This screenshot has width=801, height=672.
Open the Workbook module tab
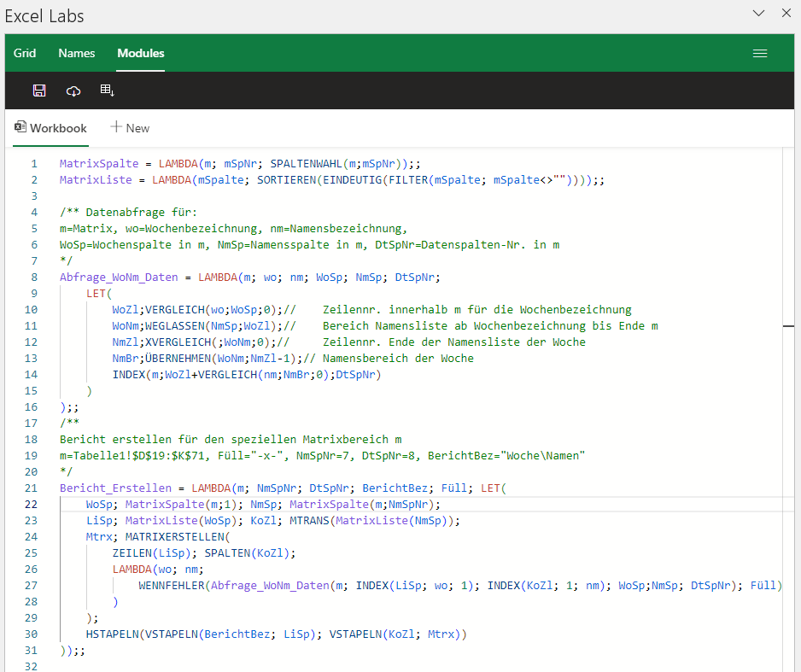(50, 128)
